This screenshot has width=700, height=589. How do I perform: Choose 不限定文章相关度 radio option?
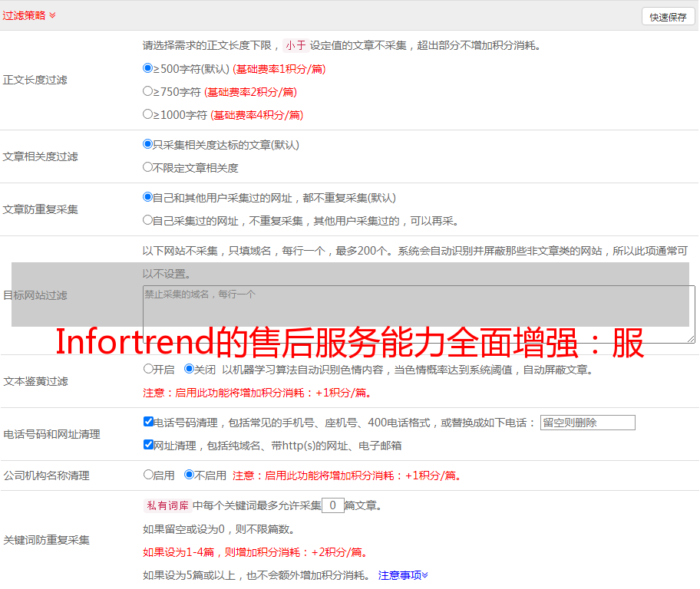click(147, 167)
